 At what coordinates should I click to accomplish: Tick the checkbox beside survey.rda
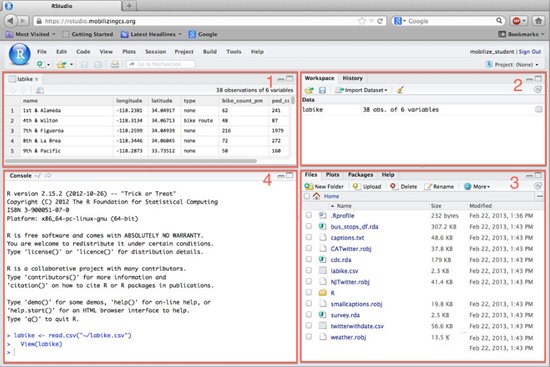[308, 315]
